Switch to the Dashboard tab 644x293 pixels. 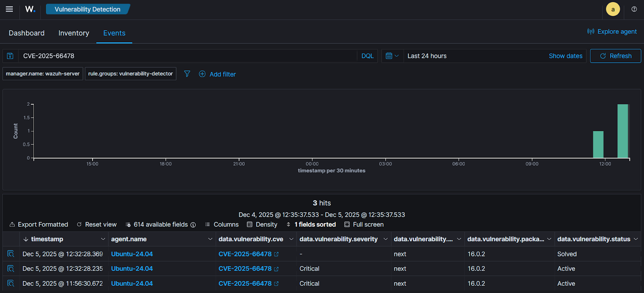coord(27,33)
